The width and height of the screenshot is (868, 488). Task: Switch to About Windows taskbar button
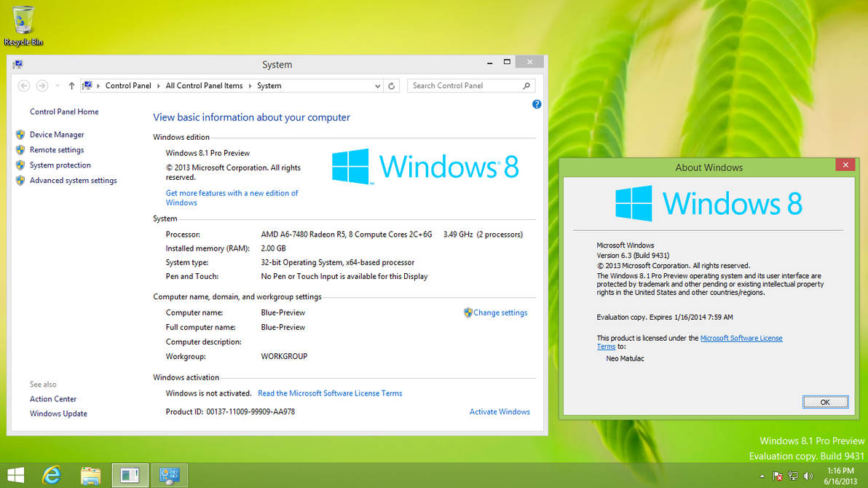pos(130,476)
